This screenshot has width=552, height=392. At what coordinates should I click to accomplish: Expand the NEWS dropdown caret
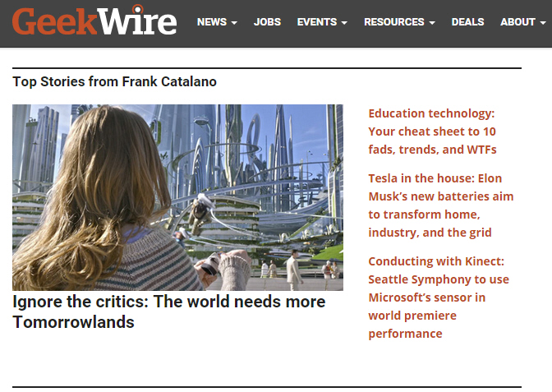click(234, 23)
